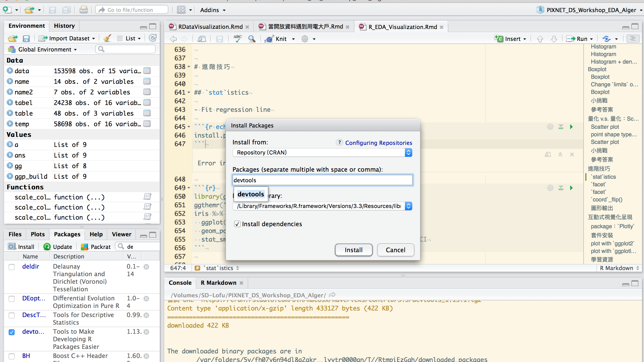Toggle document outline icon

click(x=633, y=39)
